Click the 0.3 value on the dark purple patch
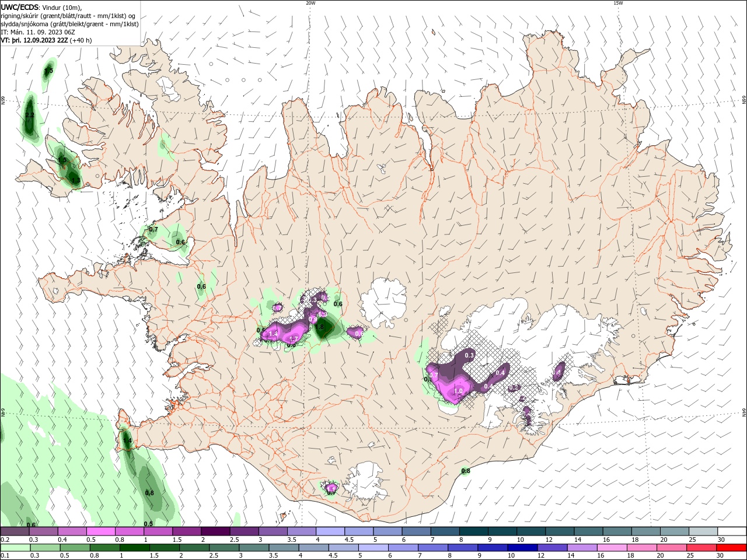The image size is (747, 560). [469, 355]
